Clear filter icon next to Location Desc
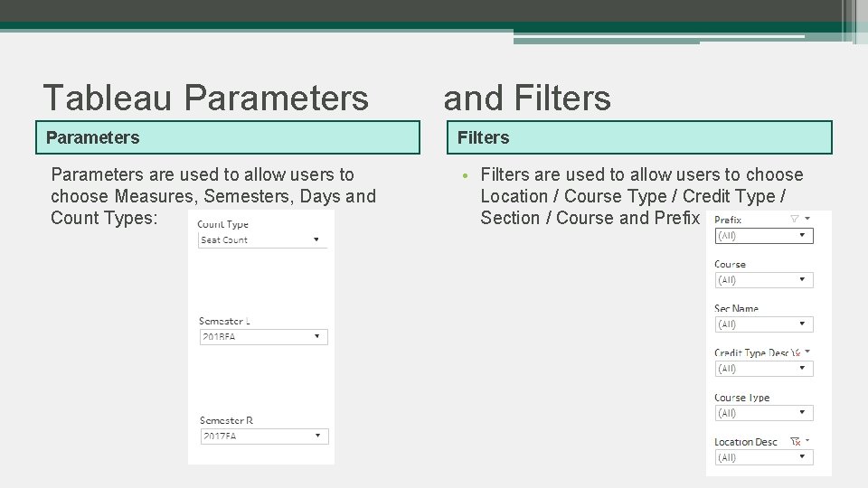This screenshot has height=488, width=868. tap(796, 442)
